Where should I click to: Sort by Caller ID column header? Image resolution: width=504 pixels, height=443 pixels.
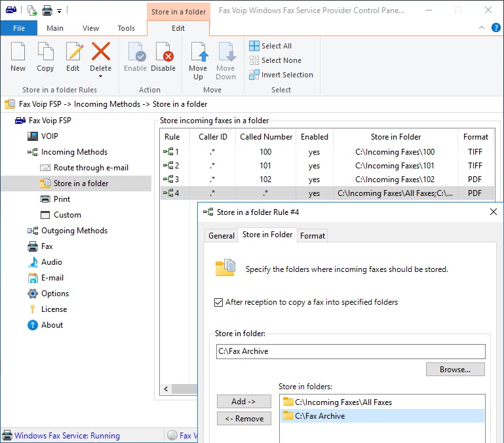(x=213, y=137)
